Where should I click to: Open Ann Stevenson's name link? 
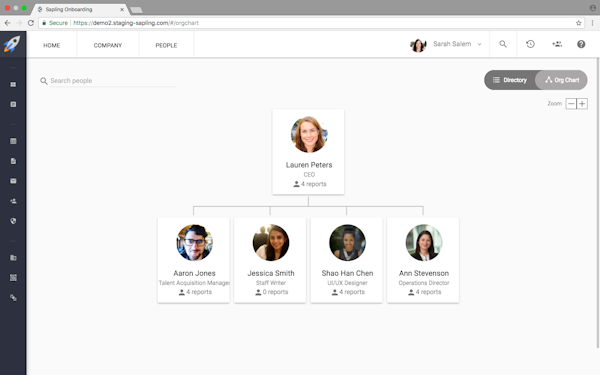[x=424, y=273]
